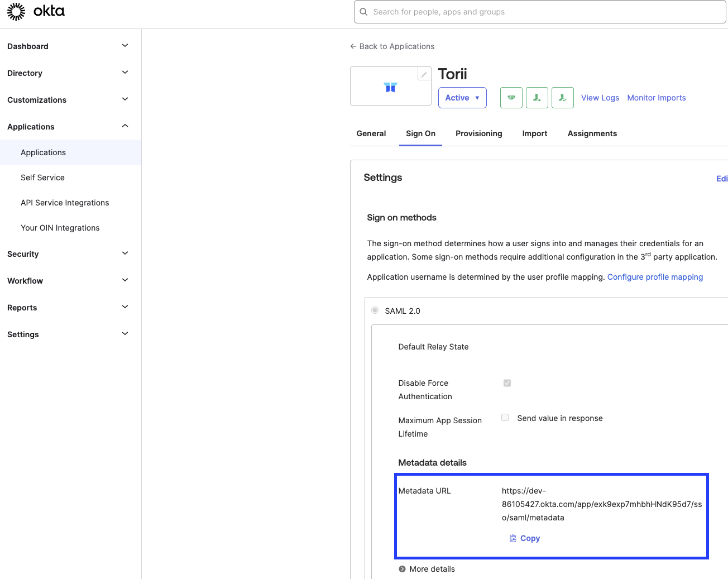Click the Maximum App Session Lifetime label
Image resolution: width=728 pixels, height=579 pixels.
(x=440, y=427)
